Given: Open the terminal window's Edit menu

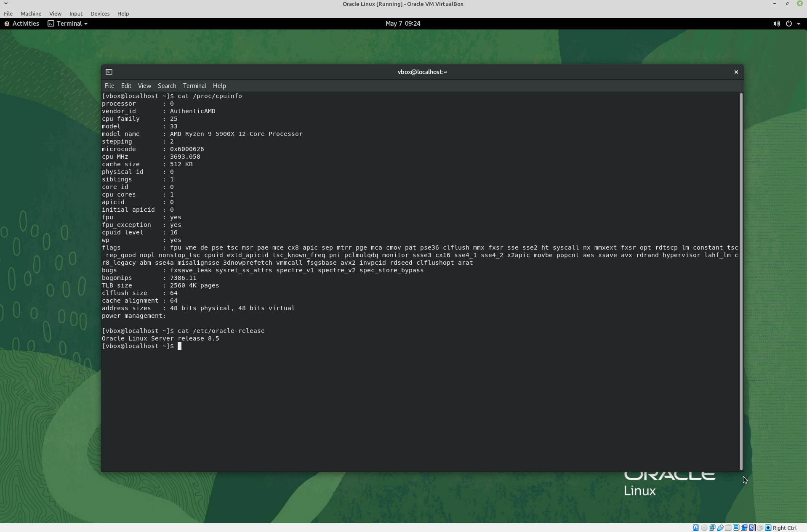Looking at the screenshot, I should pos(126,86).
